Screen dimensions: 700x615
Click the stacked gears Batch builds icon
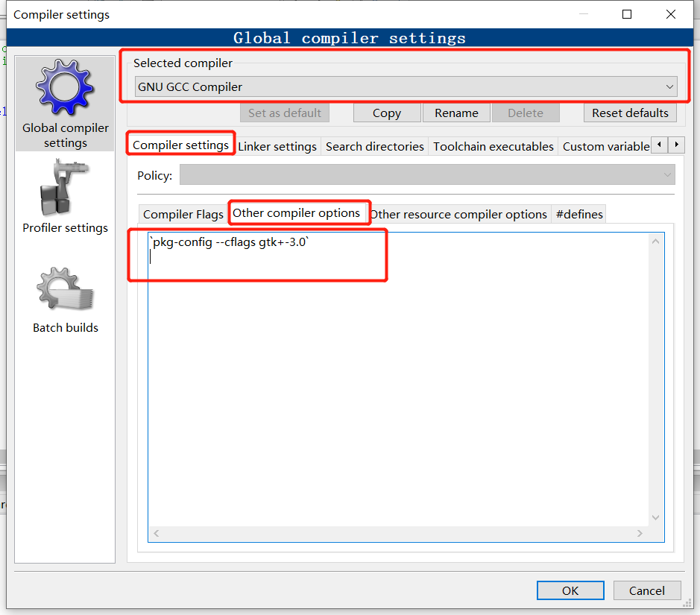click(x=65, y=289)
